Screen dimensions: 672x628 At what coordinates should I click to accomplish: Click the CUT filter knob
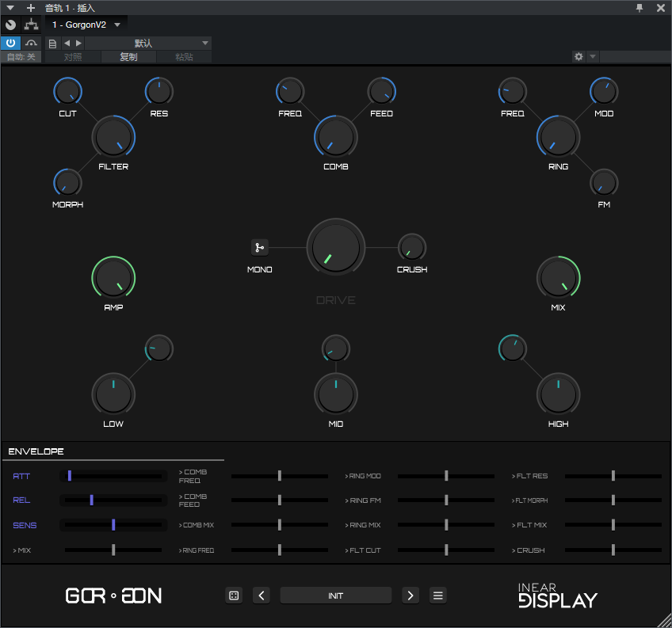tap(67, 91)
